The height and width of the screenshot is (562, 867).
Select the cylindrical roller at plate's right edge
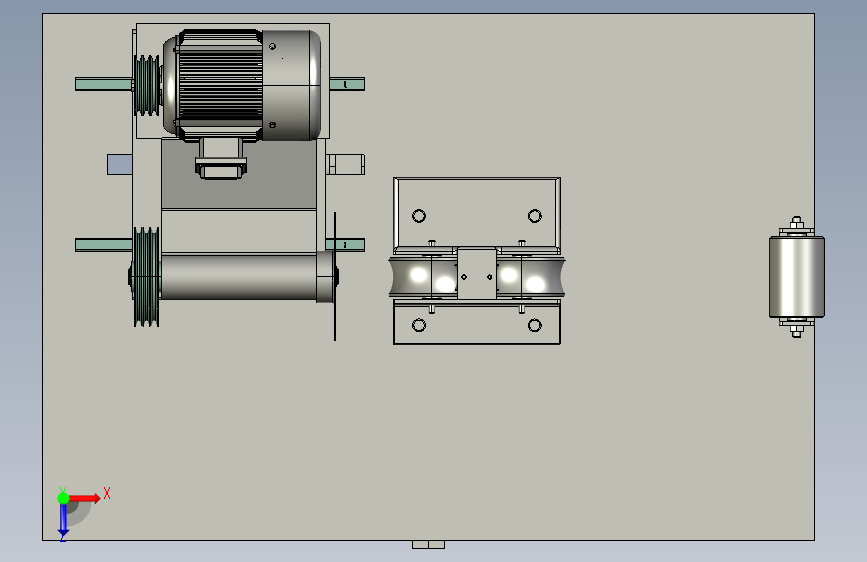pyautogui.click(x=796, y=277)
